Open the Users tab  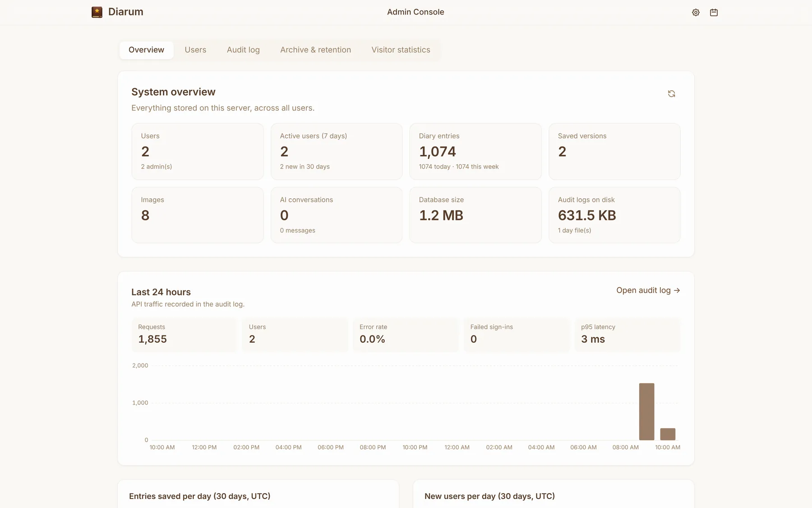(195, 50)
